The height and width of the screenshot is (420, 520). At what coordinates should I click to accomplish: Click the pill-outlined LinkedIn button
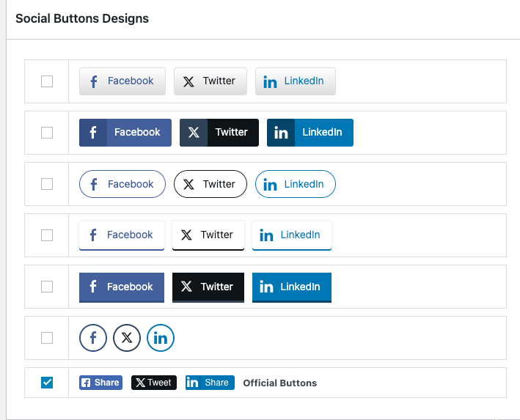[296, 184]
